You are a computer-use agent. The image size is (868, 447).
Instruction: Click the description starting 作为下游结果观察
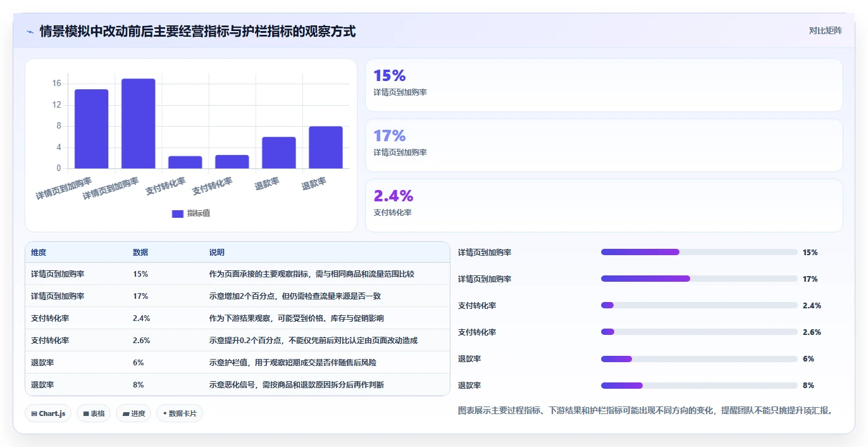tap(297, 318)
